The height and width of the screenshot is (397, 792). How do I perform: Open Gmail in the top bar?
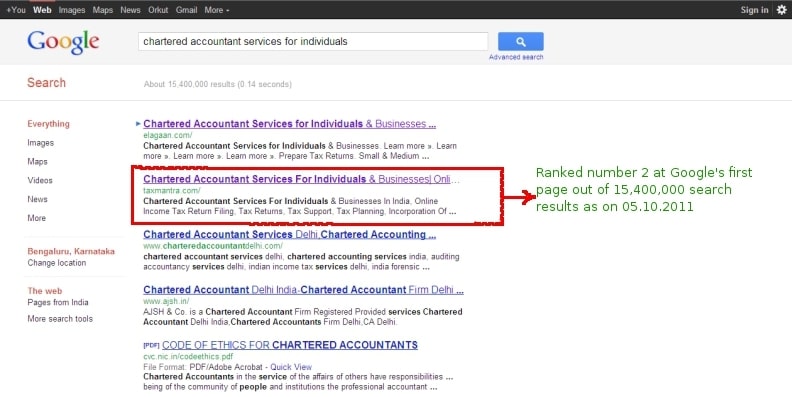(186, 10)
